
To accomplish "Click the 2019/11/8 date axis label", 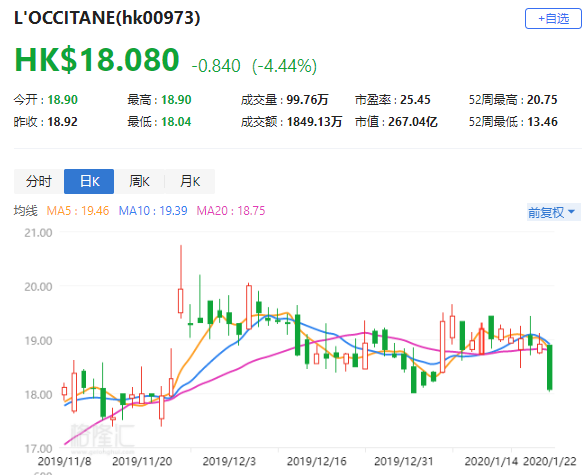I will [x=64, y=461].
